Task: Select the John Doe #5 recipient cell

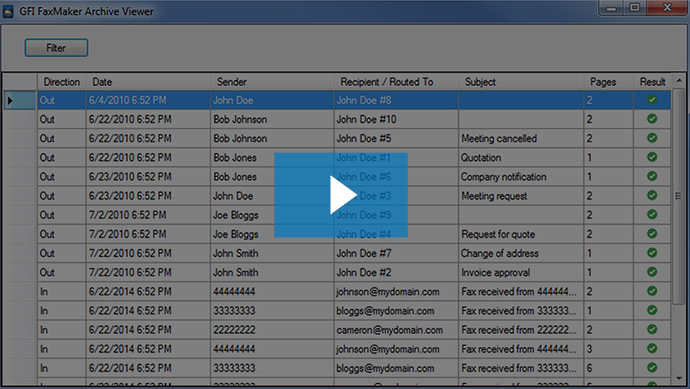Action: tap(396, 139)
